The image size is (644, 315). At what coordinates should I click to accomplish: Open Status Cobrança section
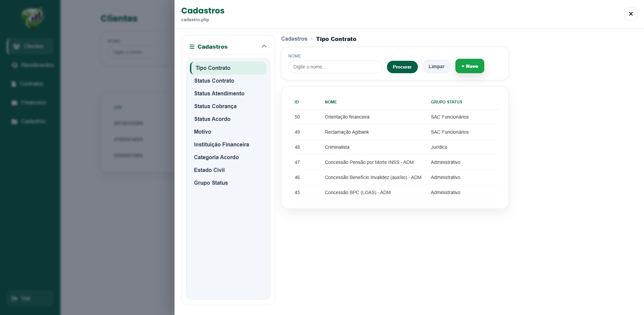coord(215,106)
